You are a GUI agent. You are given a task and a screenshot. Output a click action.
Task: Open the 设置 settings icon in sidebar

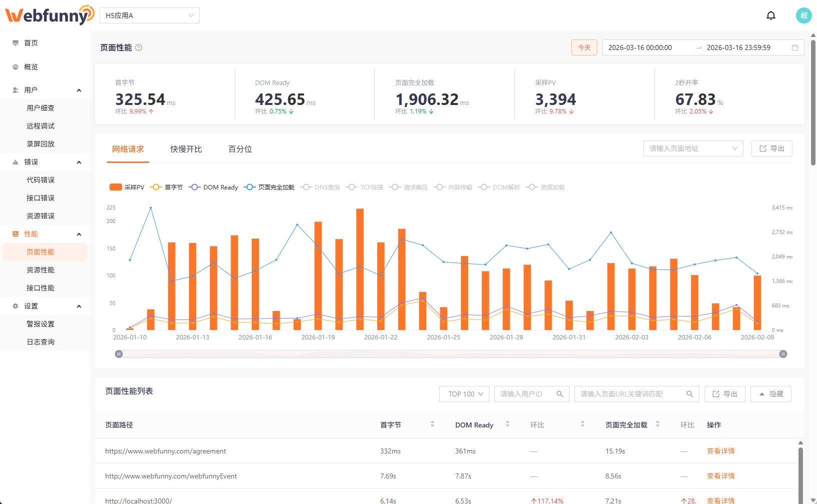pyautogui.click(x=15, y=305)
